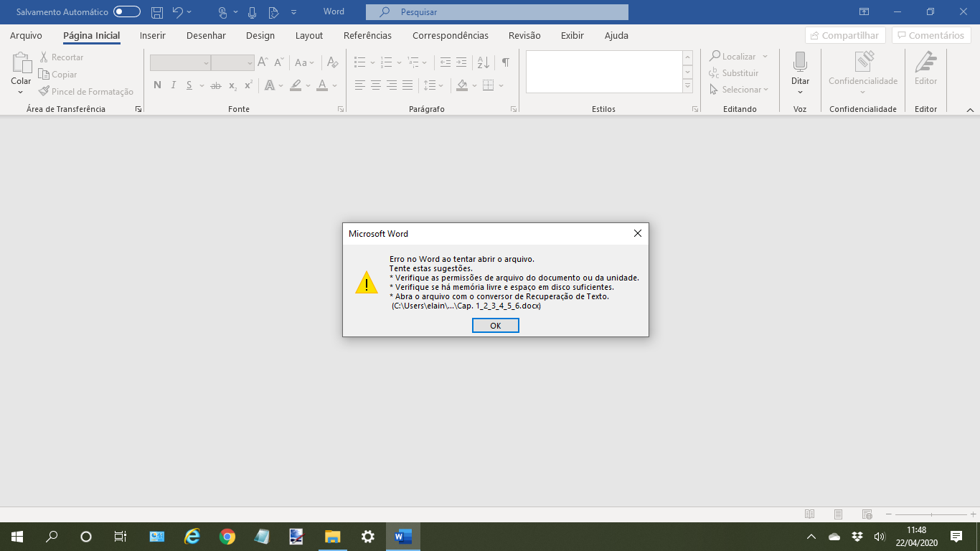Expand the Estilos gallery more arrow
Viewport: 980px width, 551px height.
(688, 86)
